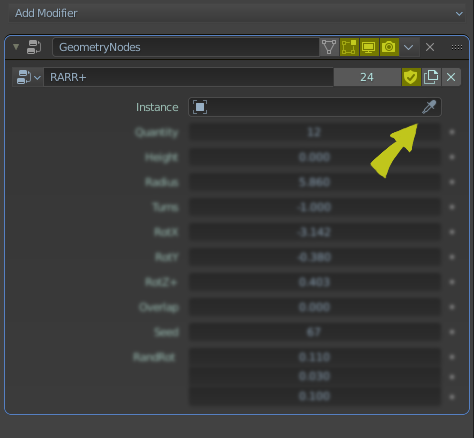
Task: Click the RotX value -3.142
Action: [x=315, y=232]
